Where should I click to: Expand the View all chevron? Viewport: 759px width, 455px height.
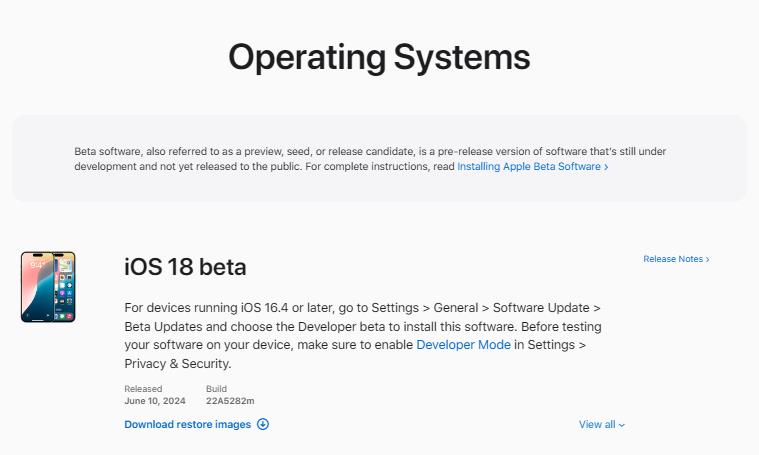(x=622, y=425)
